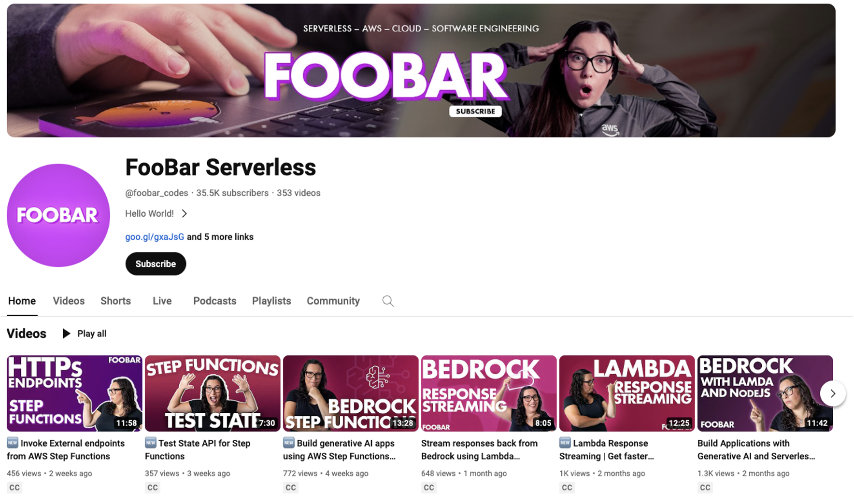Click the FOOBAR purple channel avatar
The width and height of the screenshot is (854, 504).
pyautogui.click(x=58, y=215)
